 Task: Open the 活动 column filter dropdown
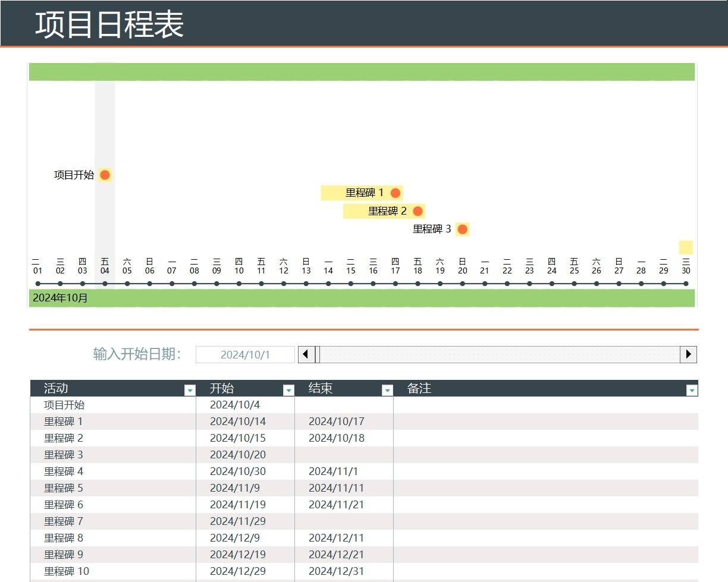(x=190, y=389)
